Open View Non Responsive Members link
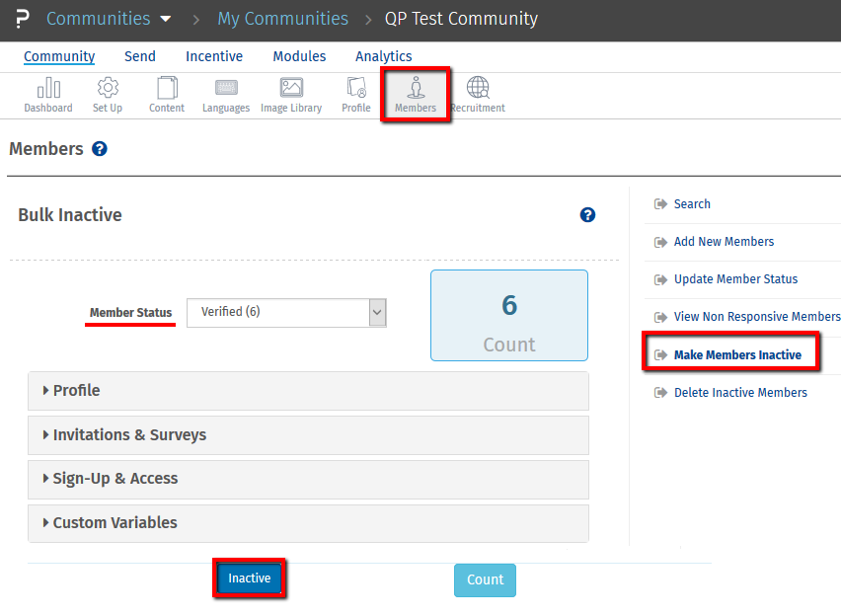Viewport: 841px width, 616px height. 757,317
